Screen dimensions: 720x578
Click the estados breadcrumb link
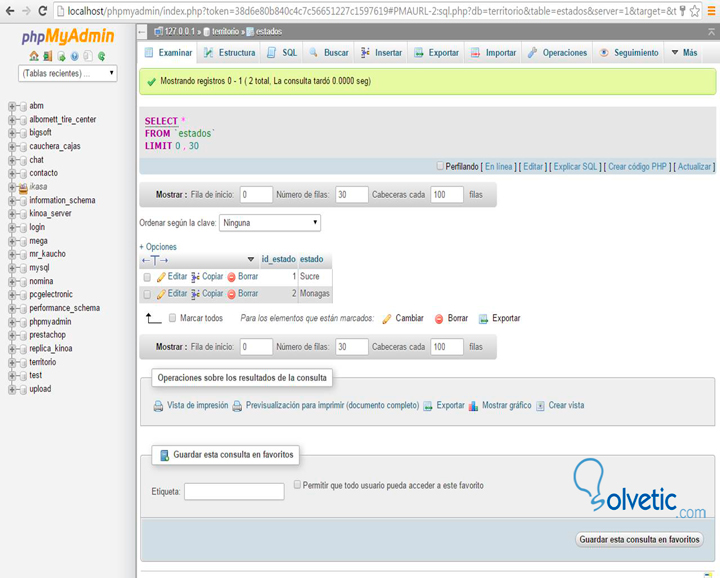tap(269, 32)
